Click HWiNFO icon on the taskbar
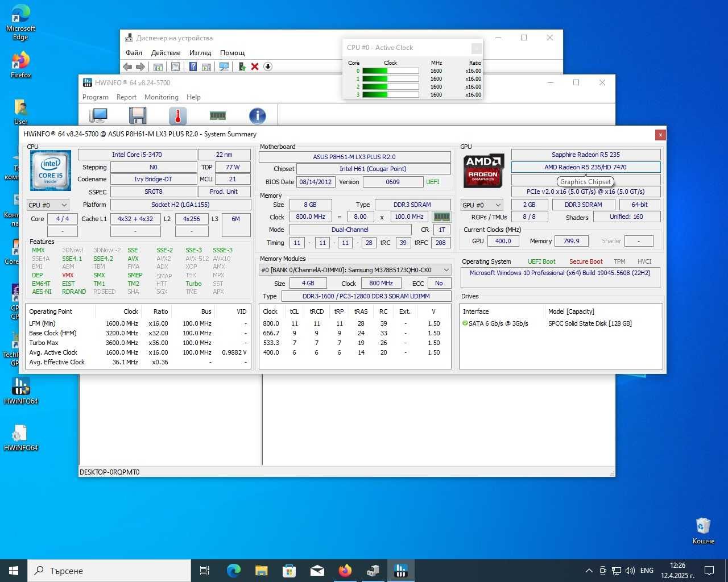 tap(400, 571)
